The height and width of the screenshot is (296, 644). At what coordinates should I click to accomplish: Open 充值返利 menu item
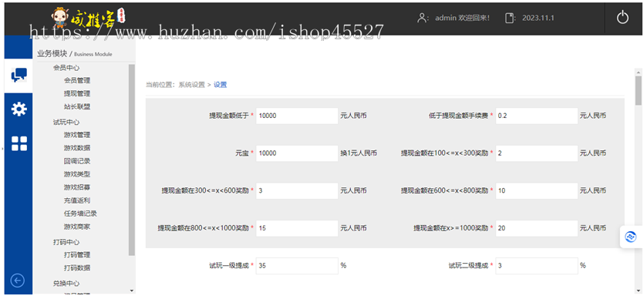[77, 200]
